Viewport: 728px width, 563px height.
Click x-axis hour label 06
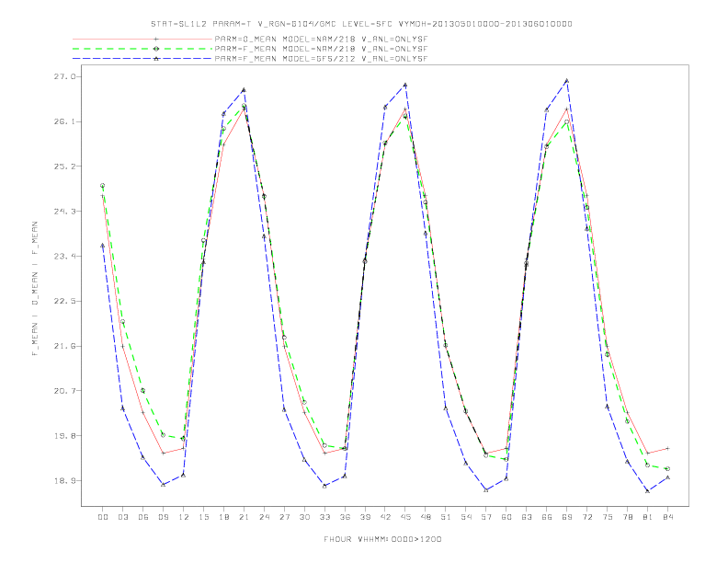[x=143, y=517]
